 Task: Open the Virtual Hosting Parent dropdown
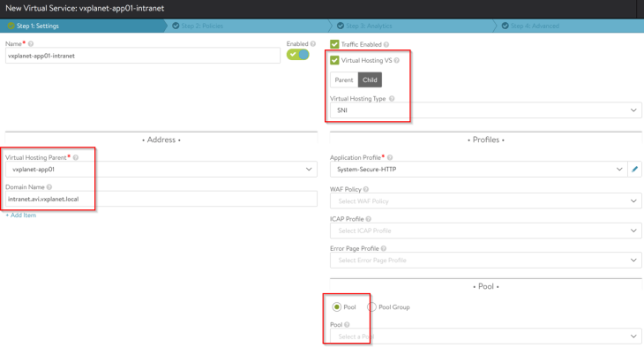coord(161,169)
